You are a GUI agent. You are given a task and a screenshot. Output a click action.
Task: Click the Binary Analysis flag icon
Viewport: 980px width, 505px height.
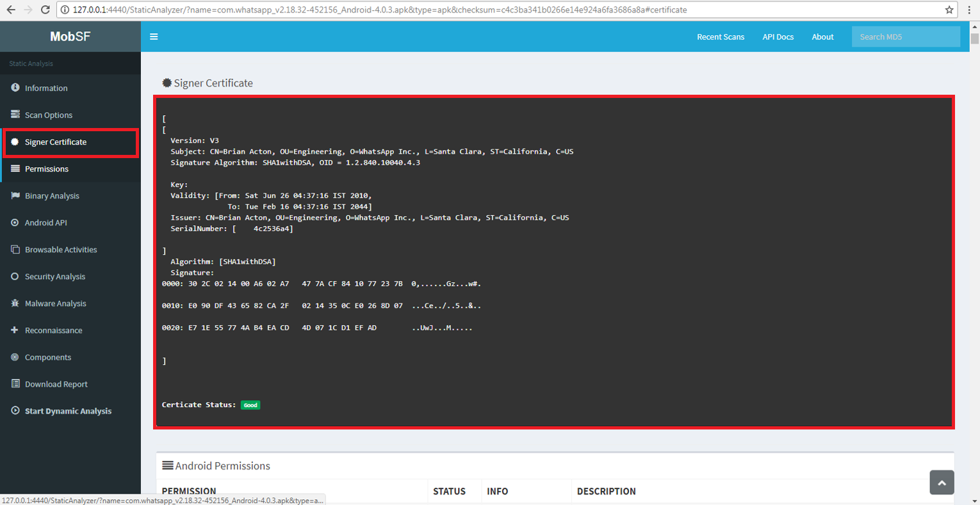(x=15, y=195)
